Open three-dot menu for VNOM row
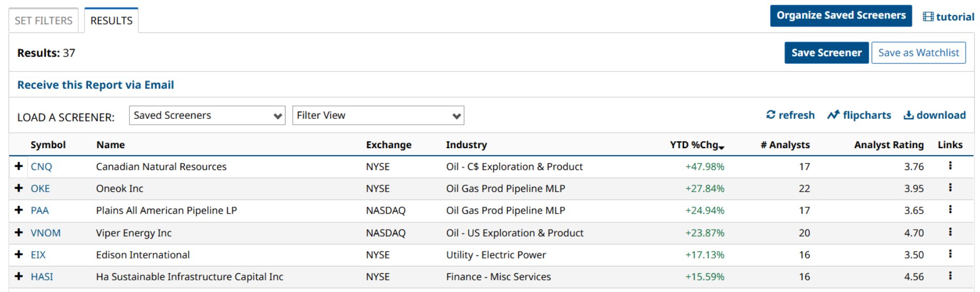Image resolution: width=980 pixels, height=292 pixels. 950,232
